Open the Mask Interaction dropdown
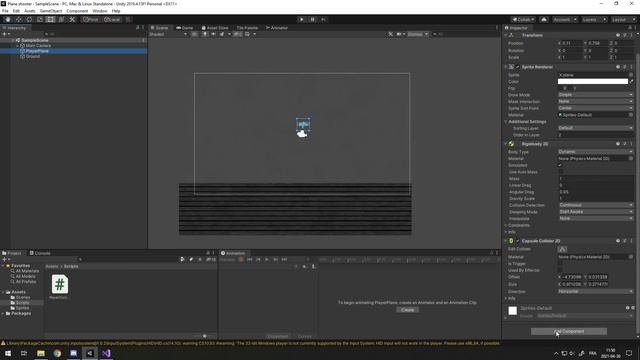 (596, 101)
